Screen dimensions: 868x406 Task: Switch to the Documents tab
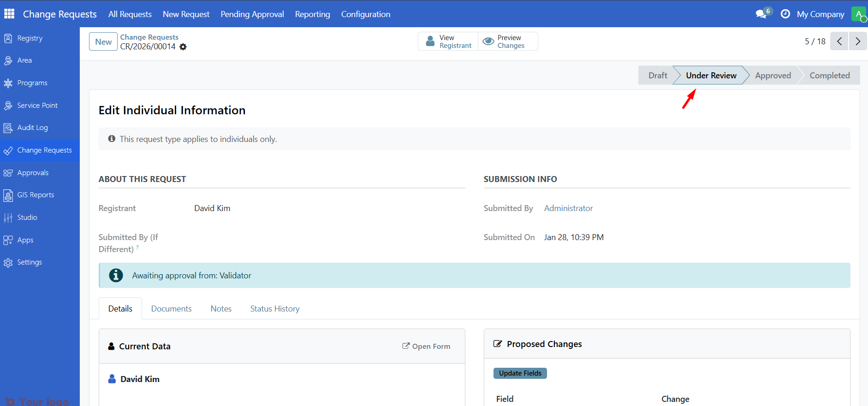click(x=171, y=309)
